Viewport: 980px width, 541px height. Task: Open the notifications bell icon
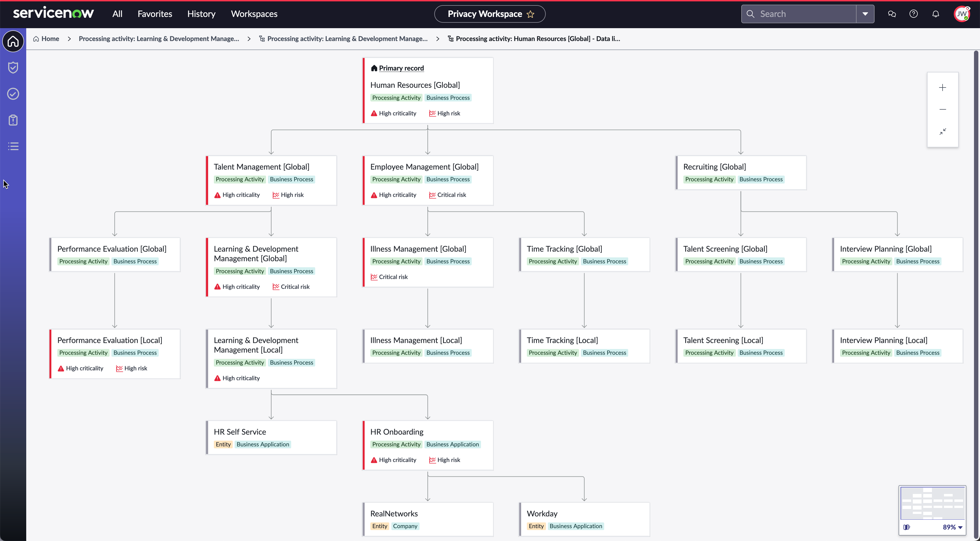pos(935,14)
